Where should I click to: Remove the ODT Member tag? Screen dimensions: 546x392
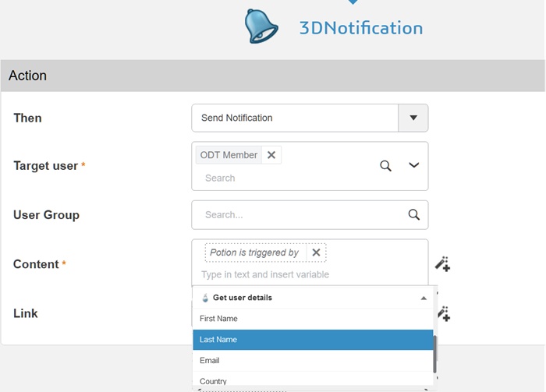[271, 155]
